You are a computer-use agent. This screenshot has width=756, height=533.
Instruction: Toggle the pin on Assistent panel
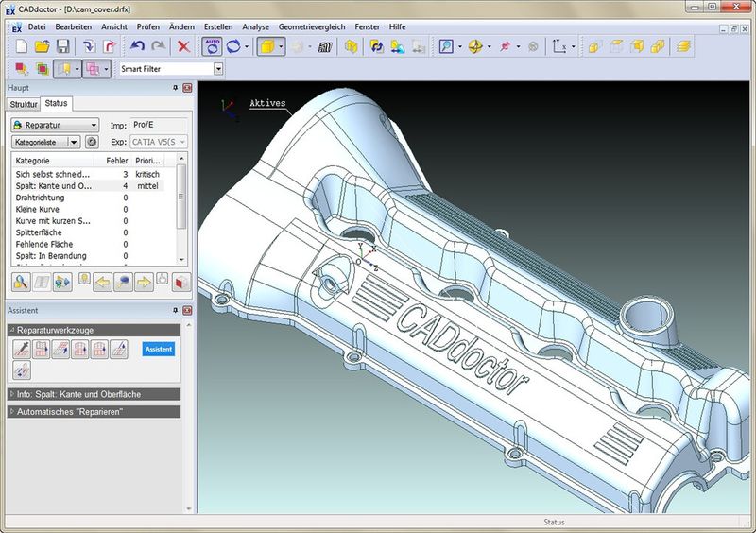175,311
